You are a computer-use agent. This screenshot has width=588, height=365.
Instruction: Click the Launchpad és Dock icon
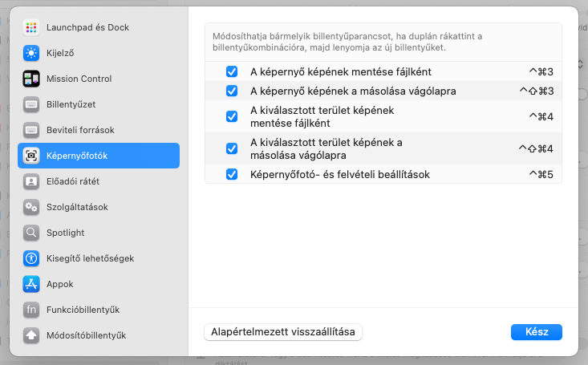pos(31,27)
